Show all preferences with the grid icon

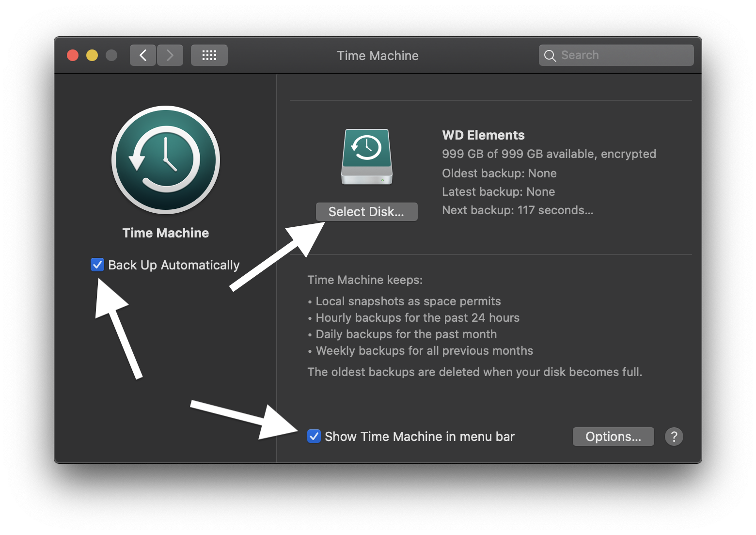tap(209, 55)
